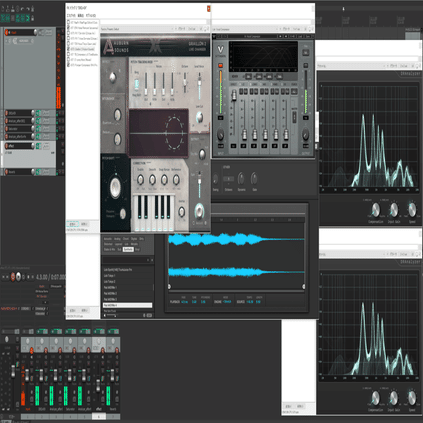Click the Input Gain knob in upper analyzer window
Screen dimensions: 423x423
click(394, 210)
